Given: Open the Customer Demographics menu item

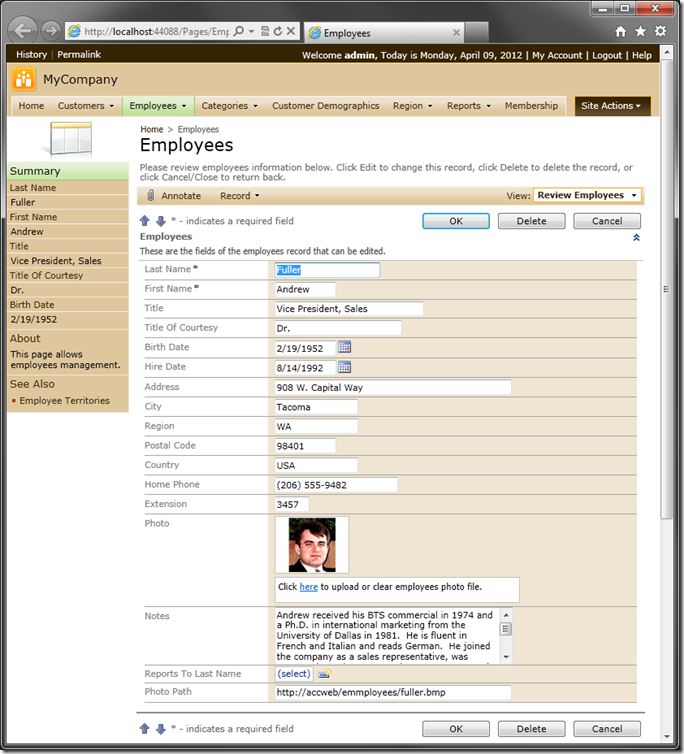Looking at the screenshot, I should [x=326, y=106].
